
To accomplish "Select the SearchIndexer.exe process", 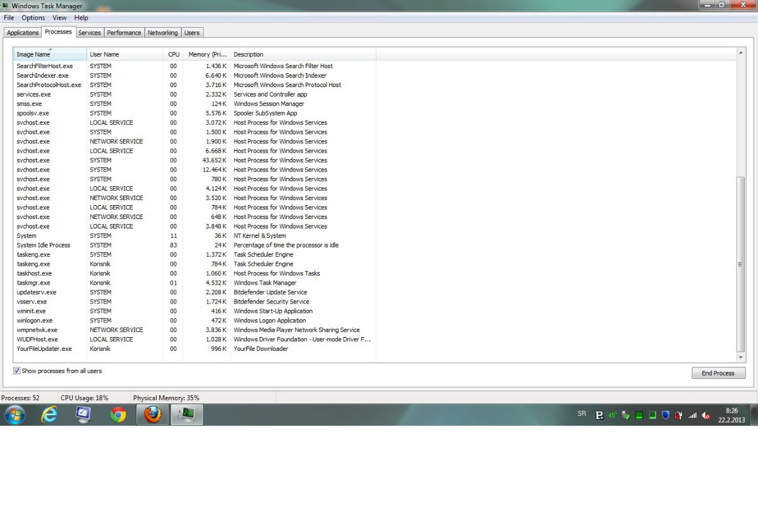I will tap(195, 75).
